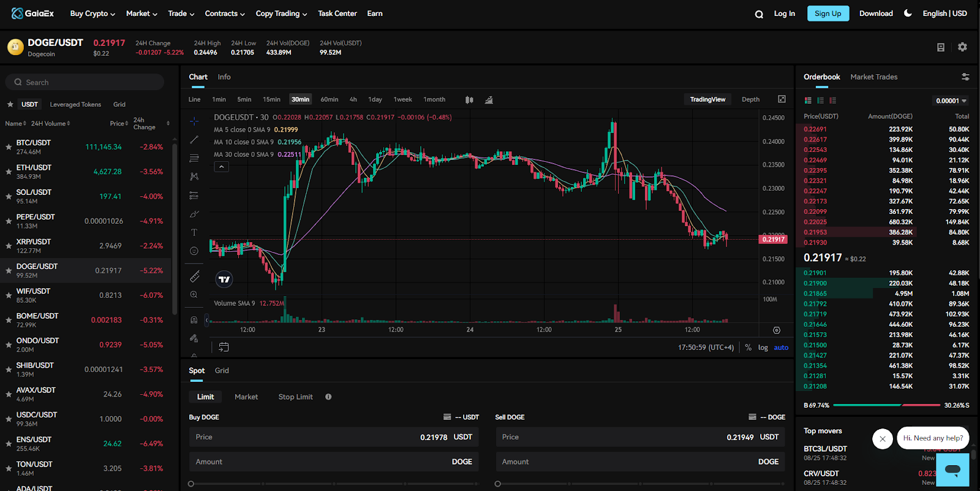Select the trend line drawing tool
Image resolution: width=980 pixels, height=491 pixels.
(x=194, y=140)
